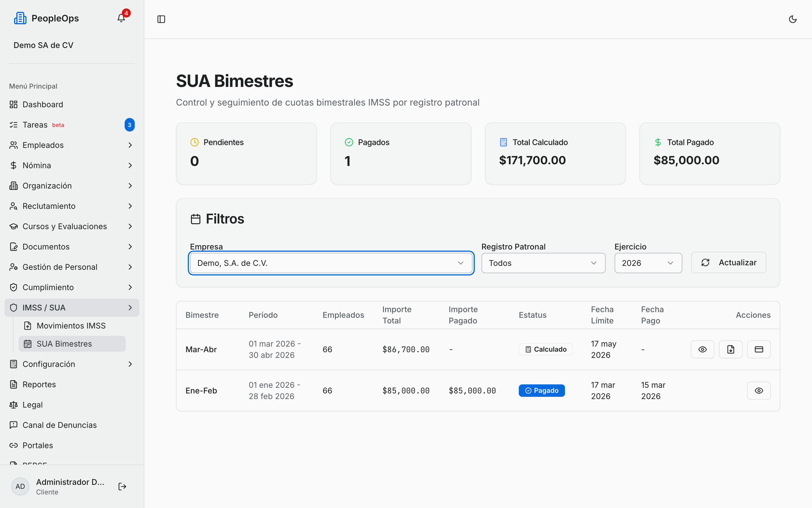Image resolution: width=812 pixels, height=508 pixels.
Task: Click the Pagados check circle icon
Action: 349,142
